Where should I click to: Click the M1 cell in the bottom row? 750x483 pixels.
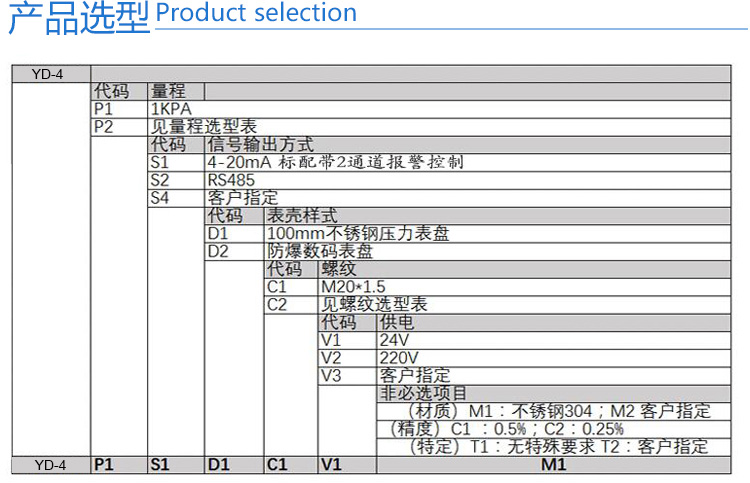pos(553,465)
